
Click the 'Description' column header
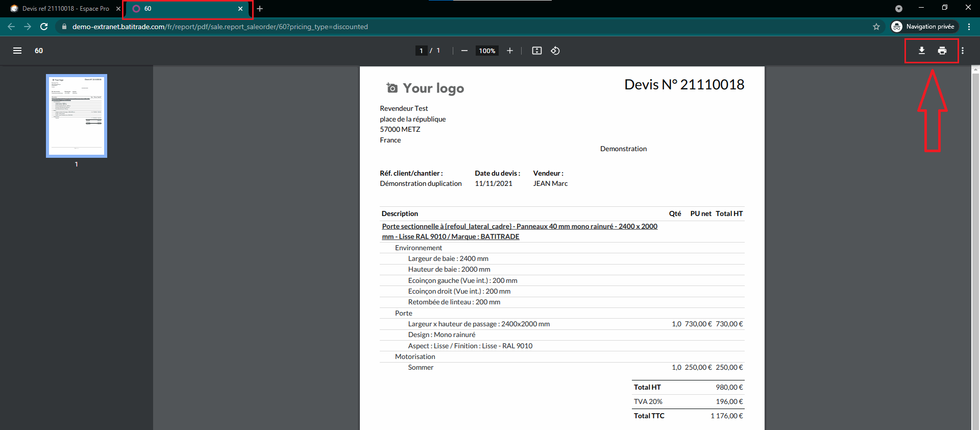coord(400,213)
